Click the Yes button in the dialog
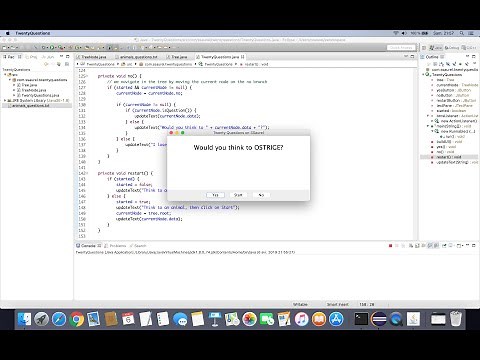The width and height of the screenshot is (480, 360). [215, 195]
